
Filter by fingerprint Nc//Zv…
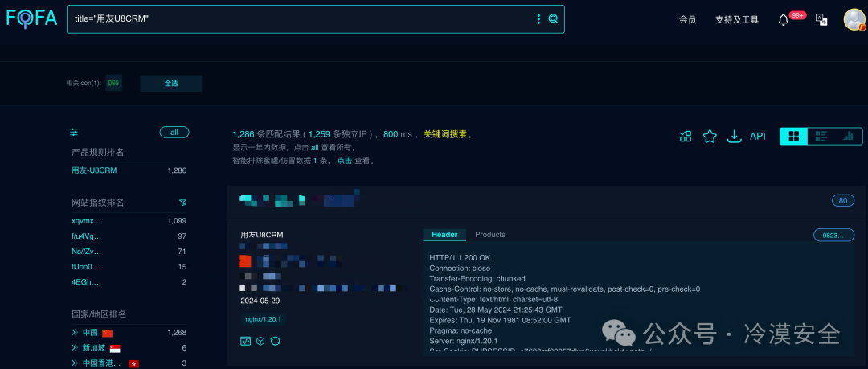pyautogui.click(x=86, y=252)
